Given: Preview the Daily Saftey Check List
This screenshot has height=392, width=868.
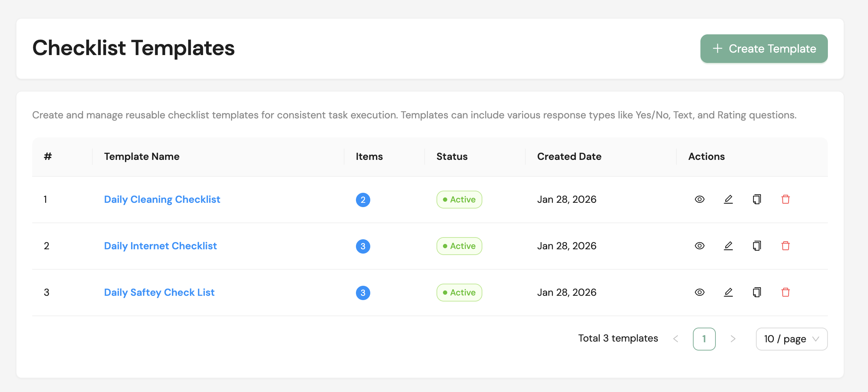Looking at the screenshot, I should 699,292.
